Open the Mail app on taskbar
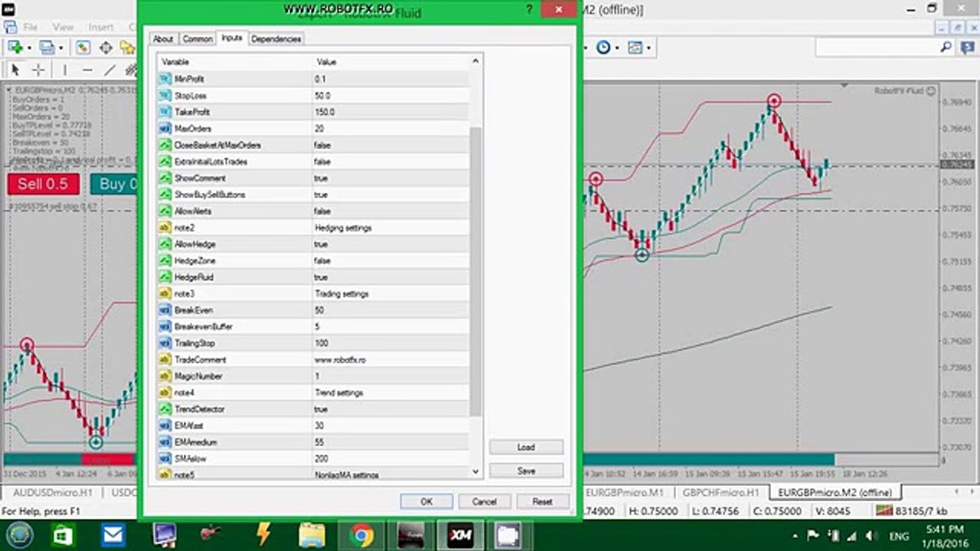Image resolution: width=980 pixels, height=551 pixels. (113, 535)
